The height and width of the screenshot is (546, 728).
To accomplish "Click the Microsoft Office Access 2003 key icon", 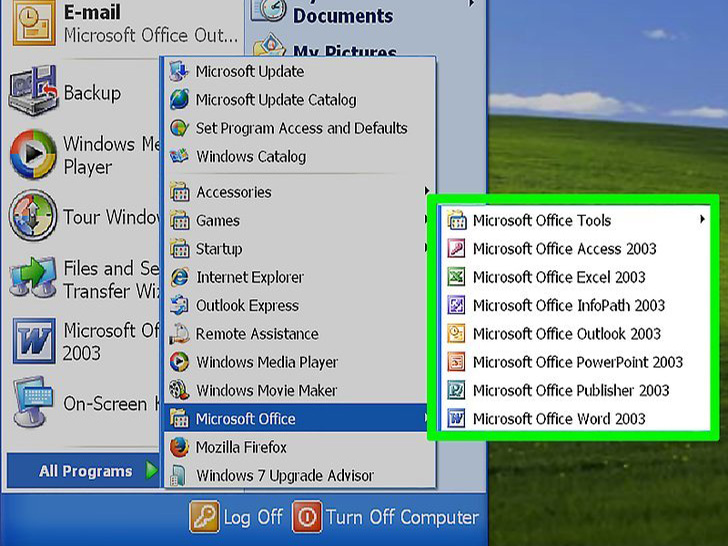I will click(456, 248).
